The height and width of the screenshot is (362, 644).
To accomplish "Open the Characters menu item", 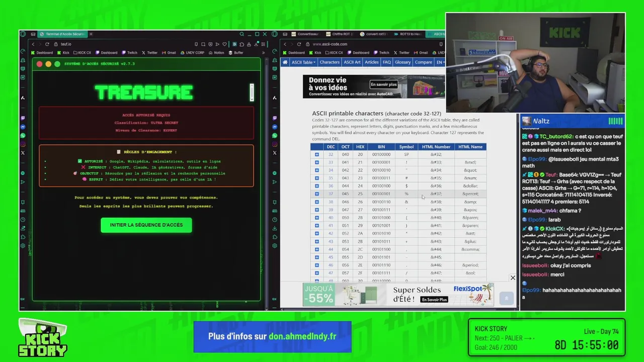I will [x=330, y=62].
